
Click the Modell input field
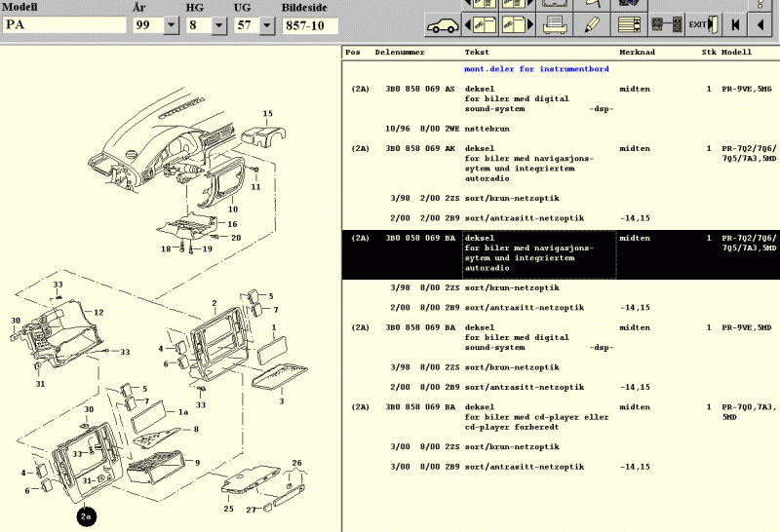[64, 26]
